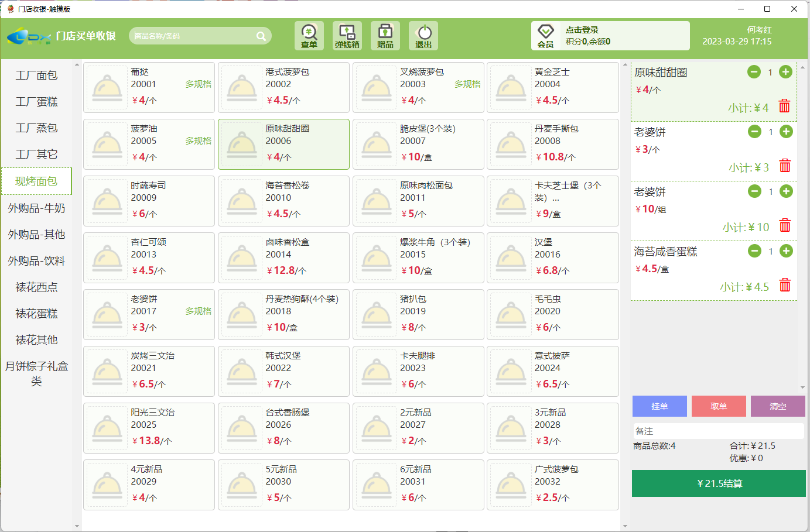This screenshot has width=810, height=532.
Task: Add 韩式汉堡 to order
Action: pos(283,371)
